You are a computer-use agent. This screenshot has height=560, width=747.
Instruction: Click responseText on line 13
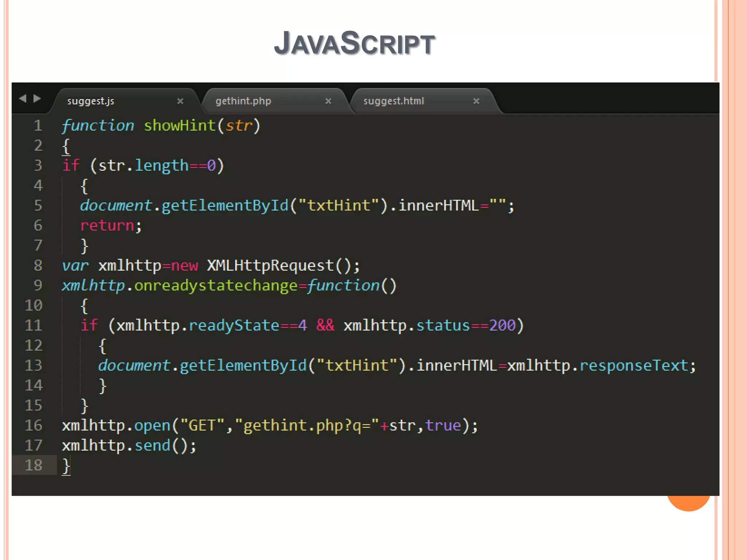[634, 365]
